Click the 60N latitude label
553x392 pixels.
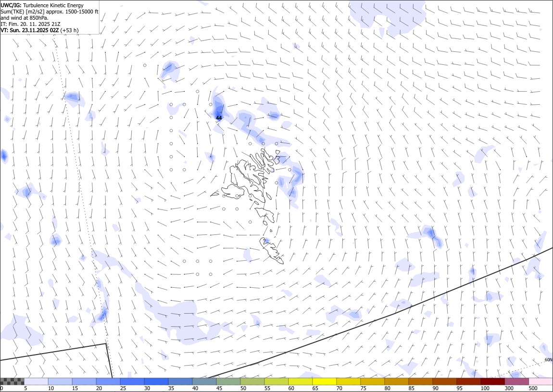(548, 360)
